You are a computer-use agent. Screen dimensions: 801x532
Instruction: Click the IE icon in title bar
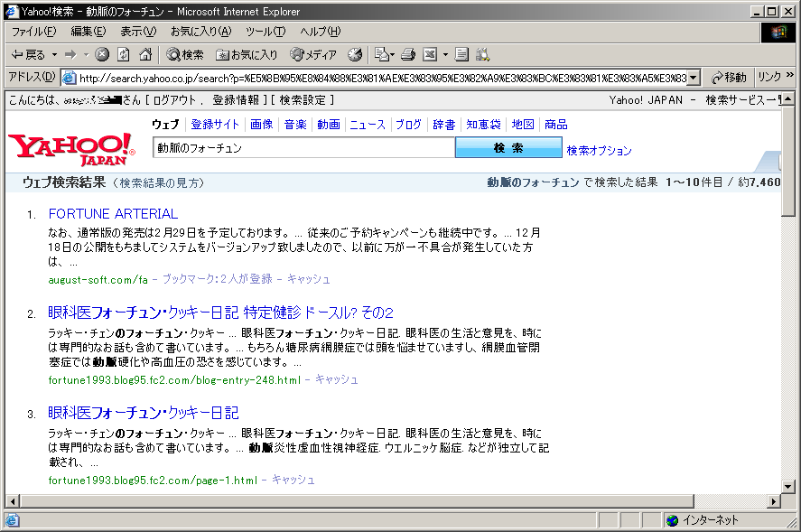point(12,11)
